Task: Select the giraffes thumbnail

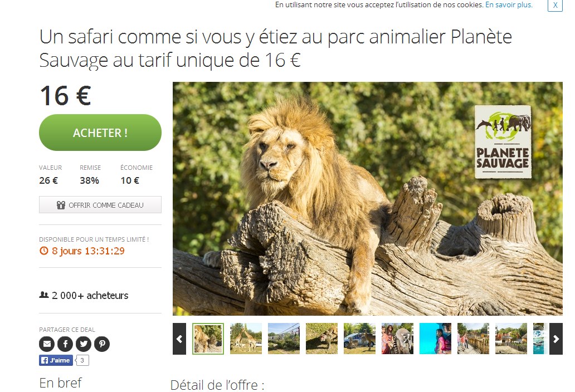Action: (246, 339)
